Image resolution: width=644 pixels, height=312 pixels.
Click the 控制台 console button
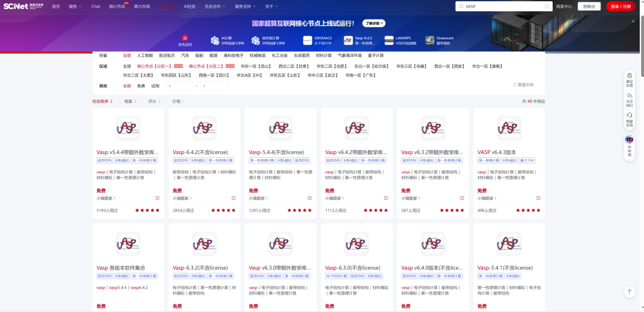(589, 6)
